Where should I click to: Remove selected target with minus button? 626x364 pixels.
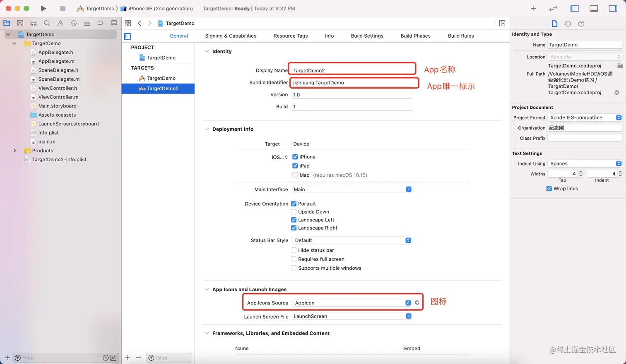[x=138, y=358]
